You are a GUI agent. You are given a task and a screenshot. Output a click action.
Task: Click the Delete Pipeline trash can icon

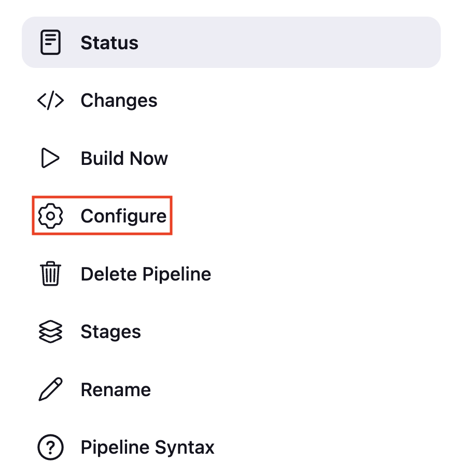[x=50, y=273]
